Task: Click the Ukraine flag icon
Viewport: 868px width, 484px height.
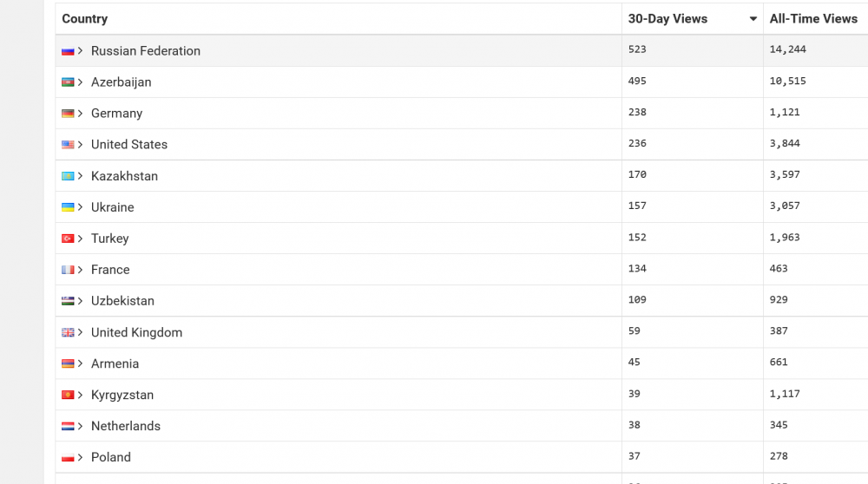Action: pyautogui.click(x=68, y=207)
